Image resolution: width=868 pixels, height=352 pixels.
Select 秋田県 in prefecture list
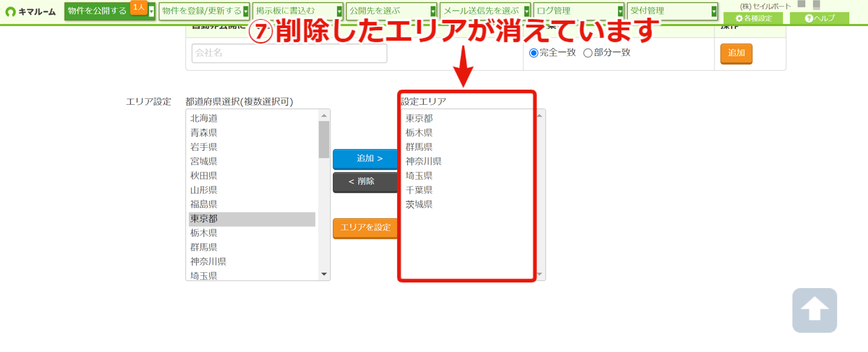pos(252,176)
